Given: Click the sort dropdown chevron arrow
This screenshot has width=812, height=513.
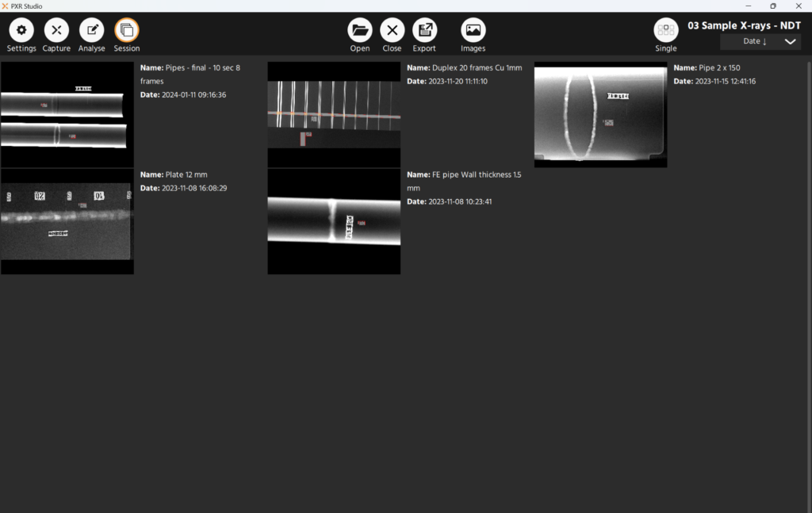Looking at the screenshot, I should point(790,42).
